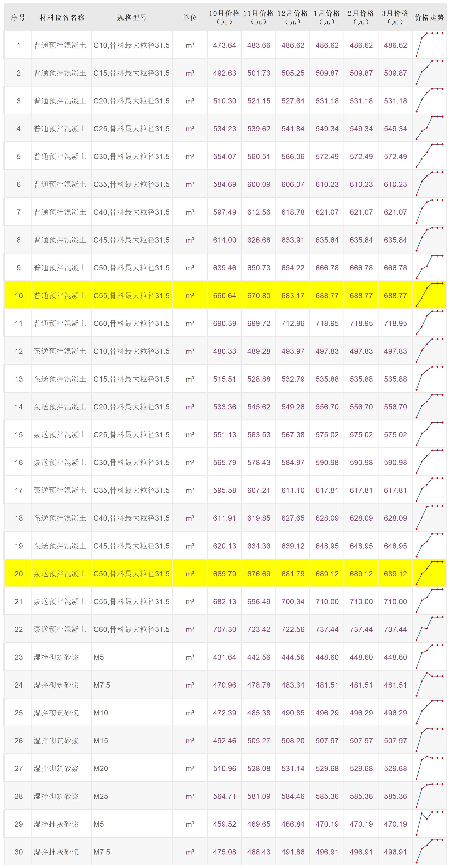450x868 pixels.
Task: Select price 660.64 in highlighted row
Action: pyautogui.click(x=225, y=295)
